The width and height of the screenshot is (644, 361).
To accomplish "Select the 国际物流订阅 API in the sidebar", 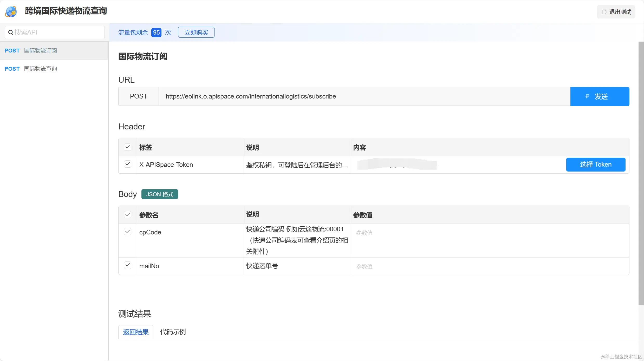I will [40, 51].
